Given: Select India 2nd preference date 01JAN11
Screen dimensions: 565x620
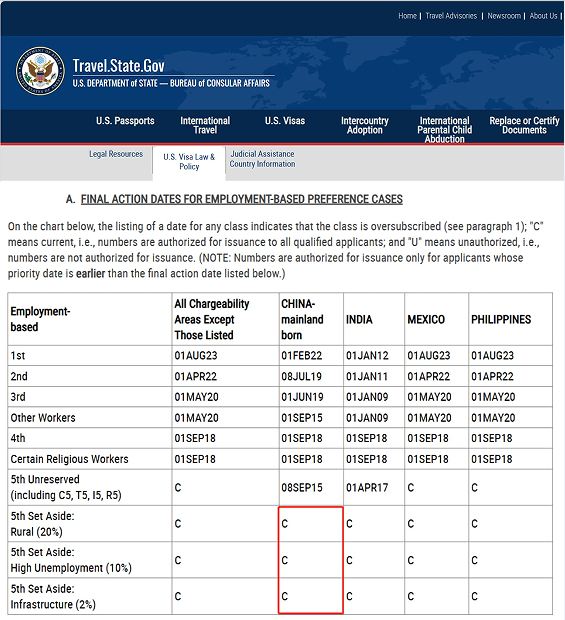Looking at the screenshot, I should tap(367, 376).
